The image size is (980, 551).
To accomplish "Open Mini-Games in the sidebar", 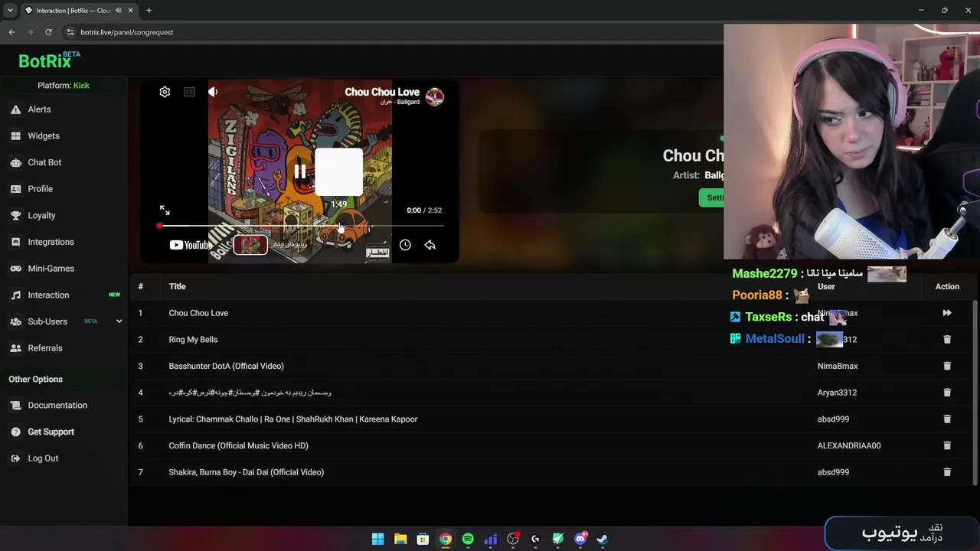I will pos(51,269).
